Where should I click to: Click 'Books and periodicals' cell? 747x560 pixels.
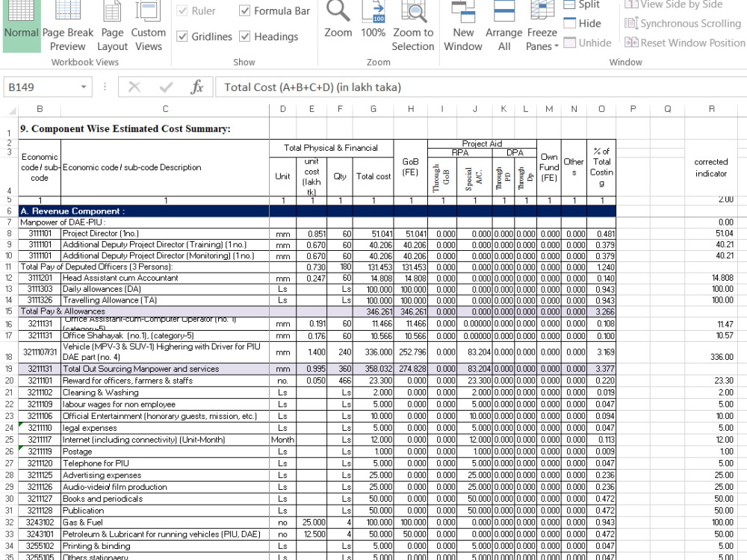[165, 499]
